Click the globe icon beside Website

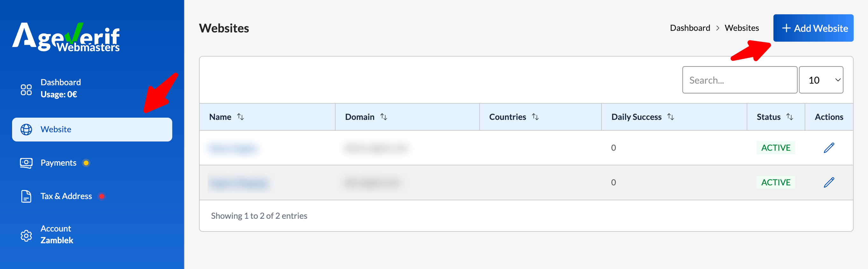tap(26, 130)
